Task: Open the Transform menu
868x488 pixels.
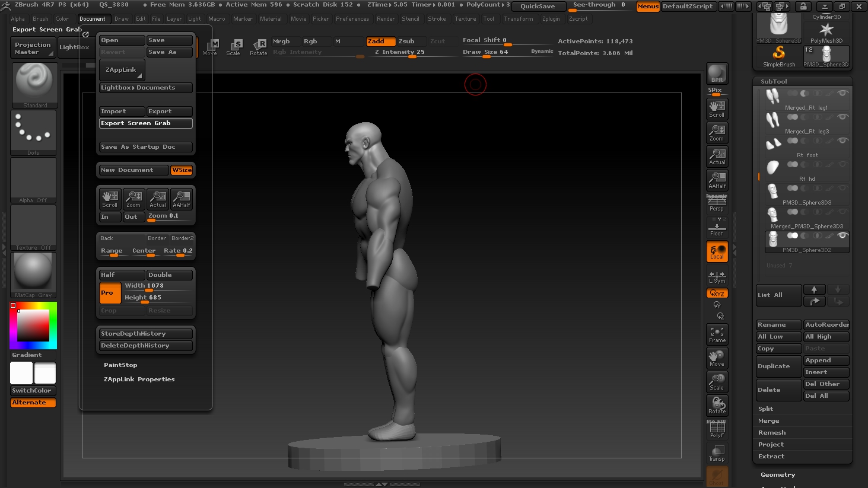Action: 519,18
